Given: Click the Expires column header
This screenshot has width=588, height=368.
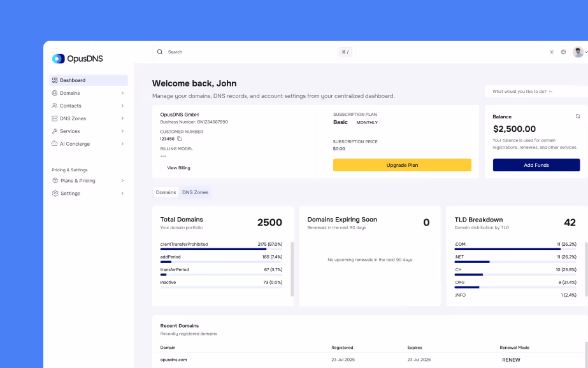Looking at the screenshot, I should [x=415, y=348].
